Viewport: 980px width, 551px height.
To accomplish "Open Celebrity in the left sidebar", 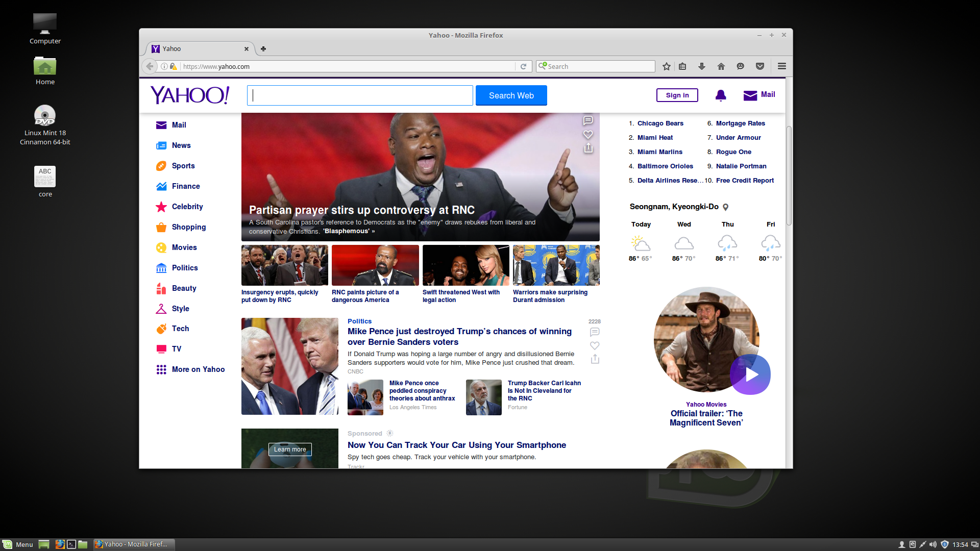I will pyautogui.click(x=179, y=207).
